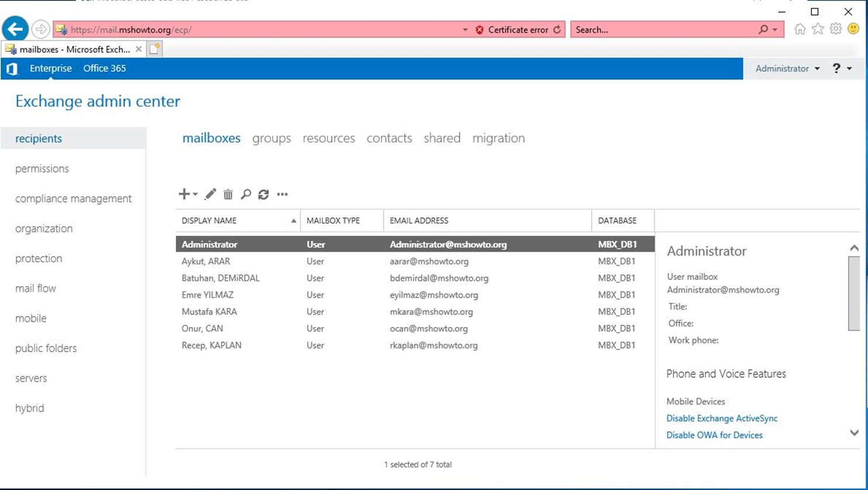
Task: Select the mailboxes tab
Action: 211,138
